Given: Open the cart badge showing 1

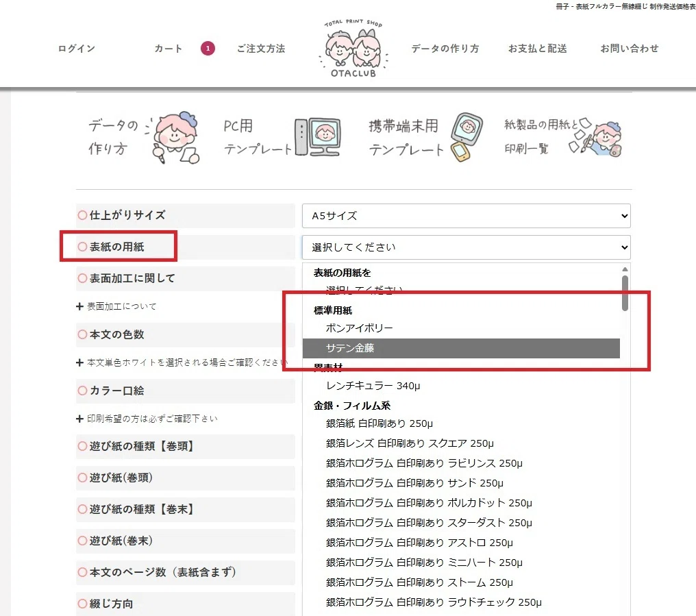Looking at the screenshot, I should point(208,49).
